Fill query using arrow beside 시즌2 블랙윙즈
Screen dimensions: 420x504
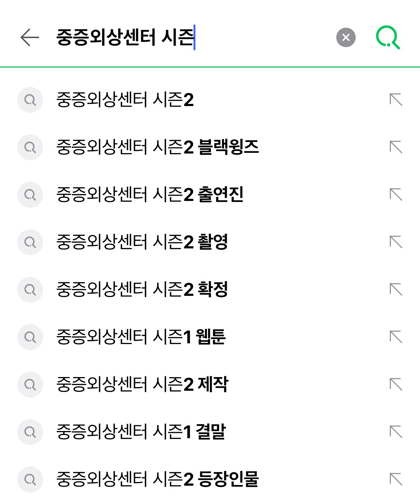coord(396,147)
